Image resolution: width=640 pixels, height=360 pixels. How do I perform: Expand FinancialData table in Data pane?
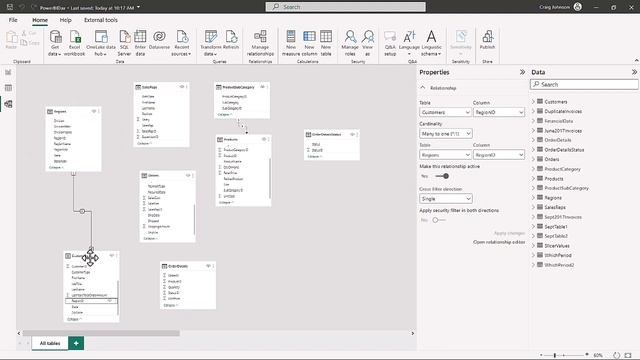(x=533, y=121)
